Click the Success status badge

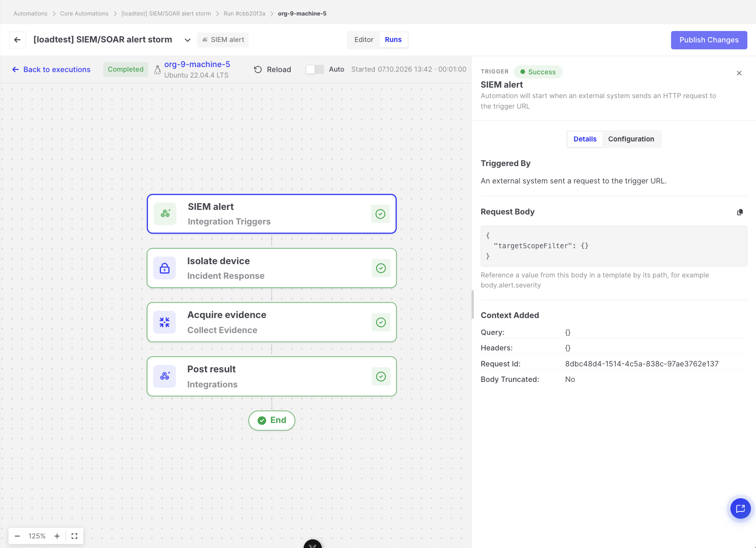tap(538, 72)
